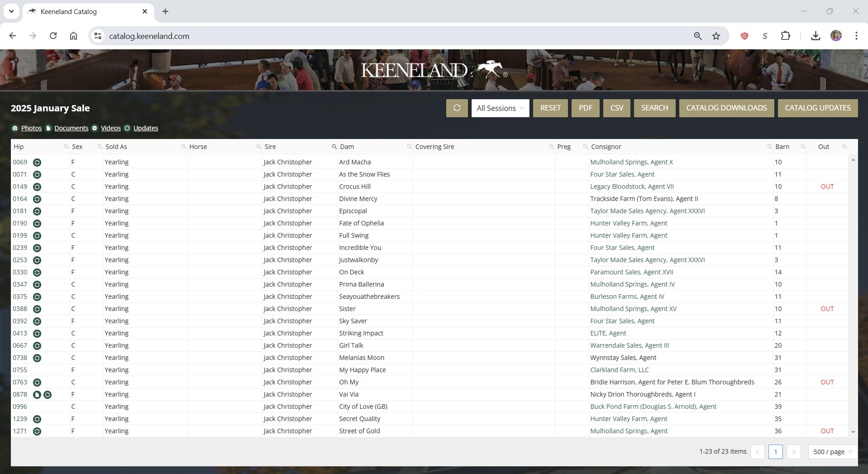868x474 pixels.
Task: Follow the Videos link
Action: [110, 128]
